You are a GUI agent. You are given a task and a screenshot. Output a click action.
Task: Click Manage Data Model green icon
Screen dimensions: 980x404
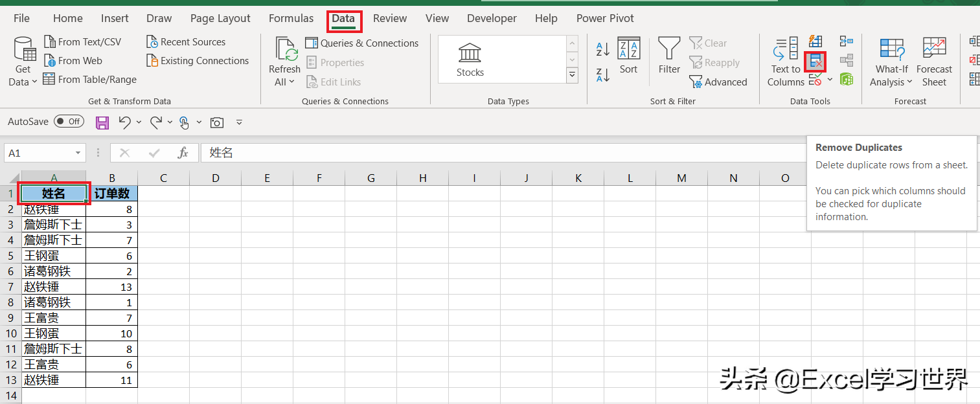point(847,80)
